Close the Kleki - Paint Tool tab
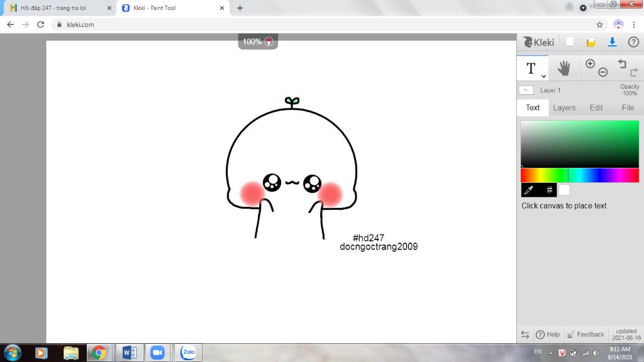 point(222,8)
